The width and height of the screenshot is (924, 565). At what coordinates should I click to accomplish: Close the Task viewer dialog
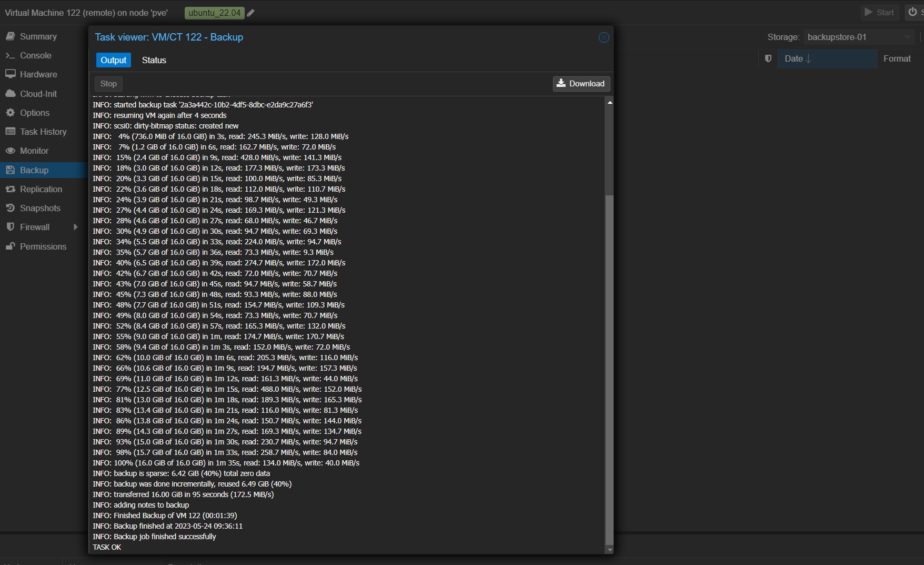click(604, 37)
